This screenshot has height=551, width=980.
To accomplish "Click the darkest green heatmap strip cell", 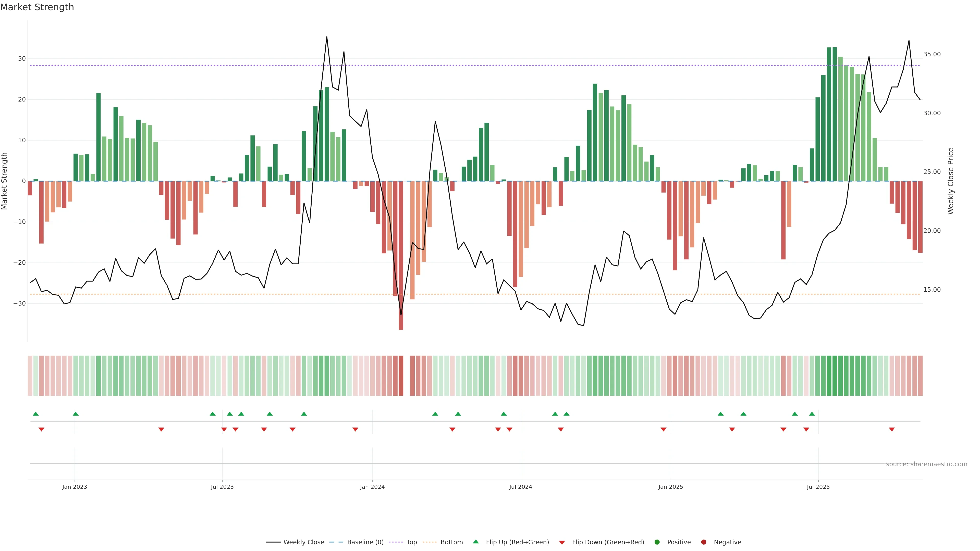I will [829, 375].
